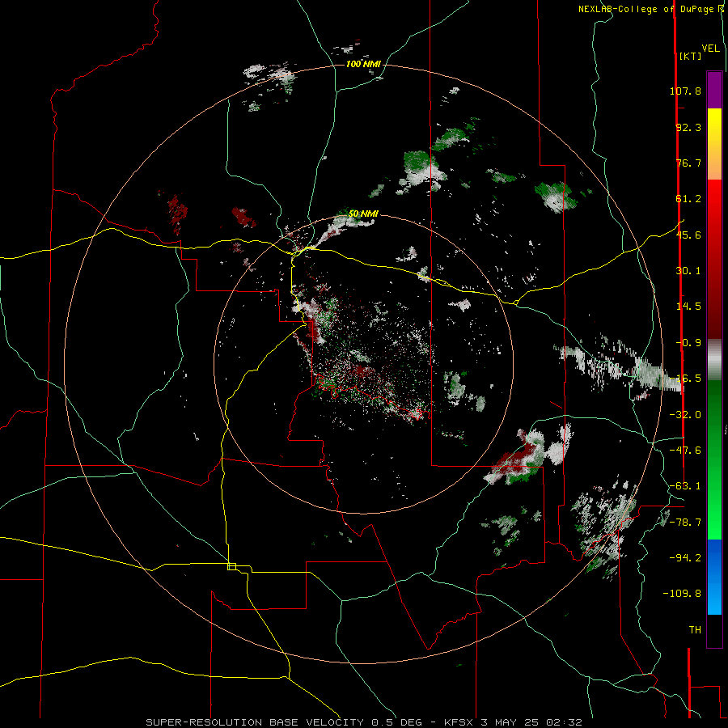728x728 pixels.
Task: Click the yellow square marker at highway junction
Action: (231, 566)
